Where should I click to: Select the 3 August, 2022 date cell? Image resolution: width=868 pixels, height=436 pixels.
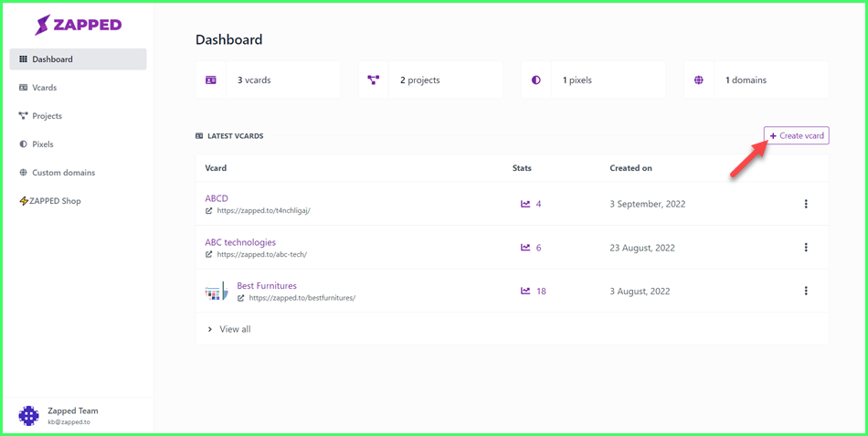pyautogui.click(x=640, y=291)
